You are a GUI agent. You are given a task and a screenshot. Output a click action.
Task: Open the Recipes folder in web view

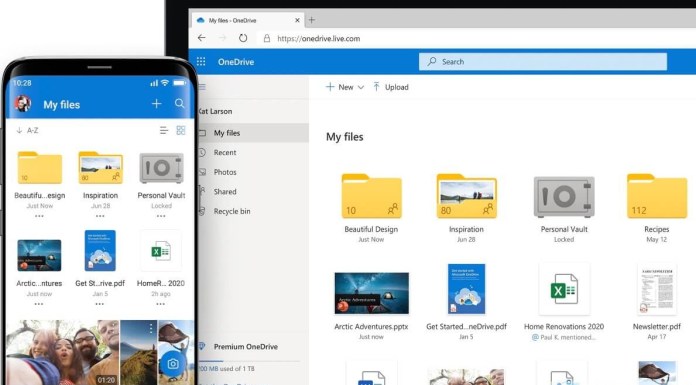point(657,196)
